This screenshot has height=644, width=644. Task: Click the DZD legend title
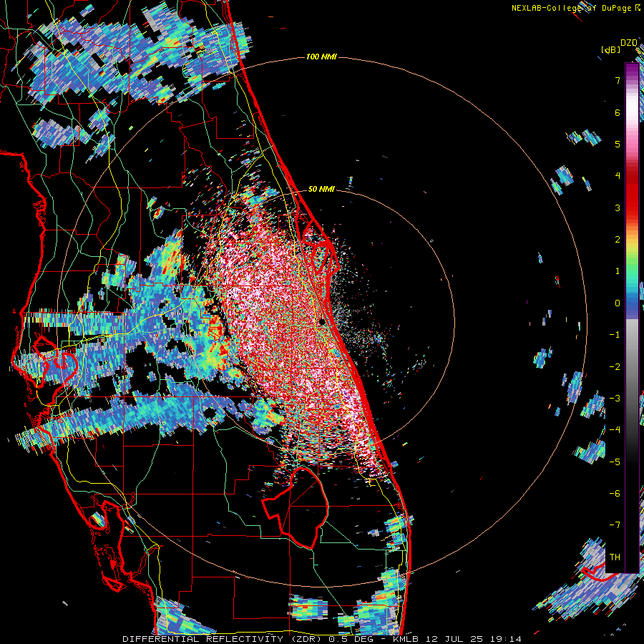629,43
